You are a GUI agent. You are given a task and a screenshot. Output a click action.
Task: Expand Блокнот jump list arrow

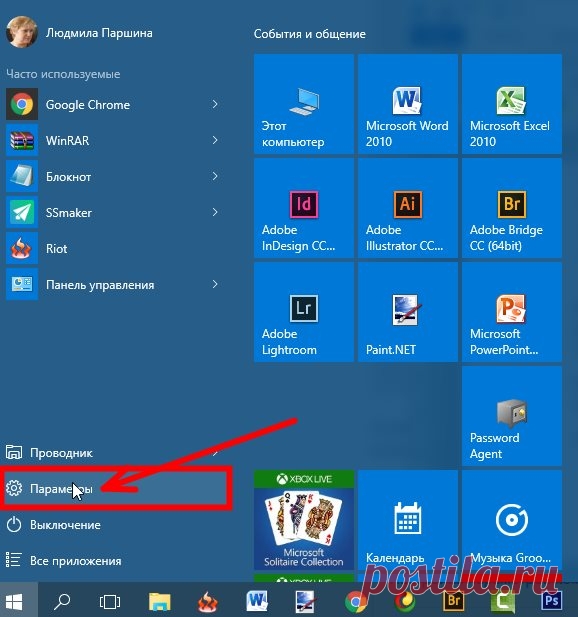[x=215, y=176]
